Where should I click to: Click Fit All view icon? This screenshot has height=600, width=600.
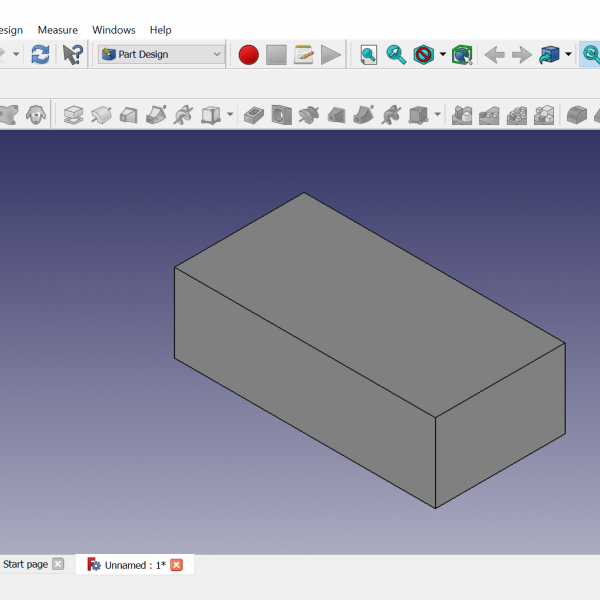tap(369, 55)
